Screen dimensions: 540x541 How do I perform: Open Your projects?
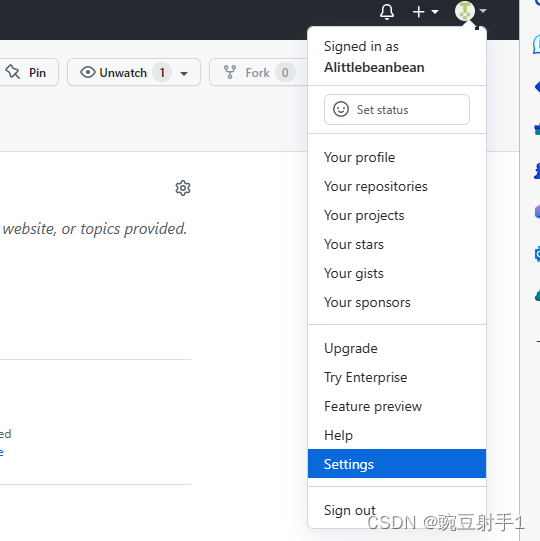click(396, 215)
